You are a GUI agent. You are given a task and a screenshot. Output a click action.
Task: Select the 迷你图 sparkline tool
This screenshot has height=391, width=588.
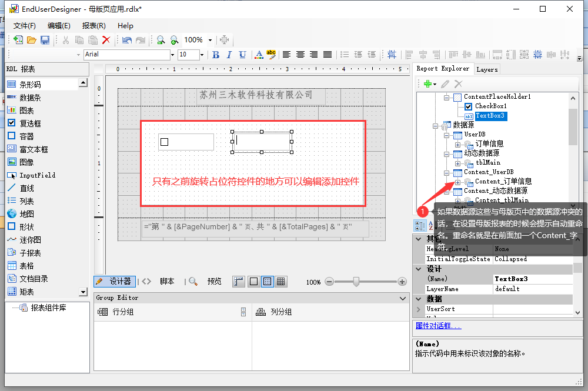click(x=30, y=239)
